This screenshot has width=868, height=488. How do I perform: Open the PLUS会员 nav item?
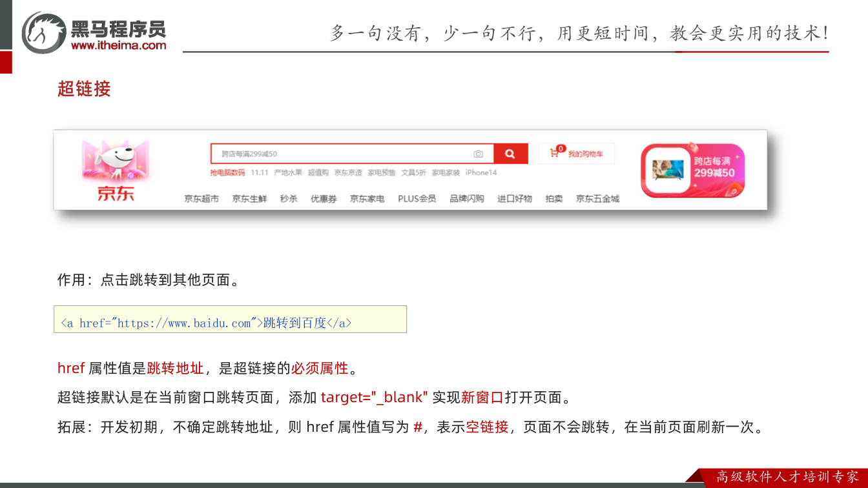(x=417, y=199)
